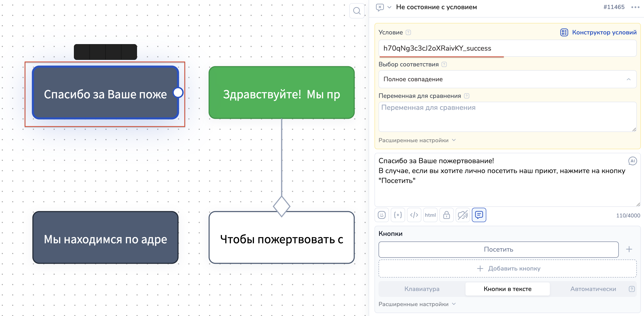This screenshot has width=644, height=316.
Task: Toggle the muted sound icon
Action: [x=463, y=215]
